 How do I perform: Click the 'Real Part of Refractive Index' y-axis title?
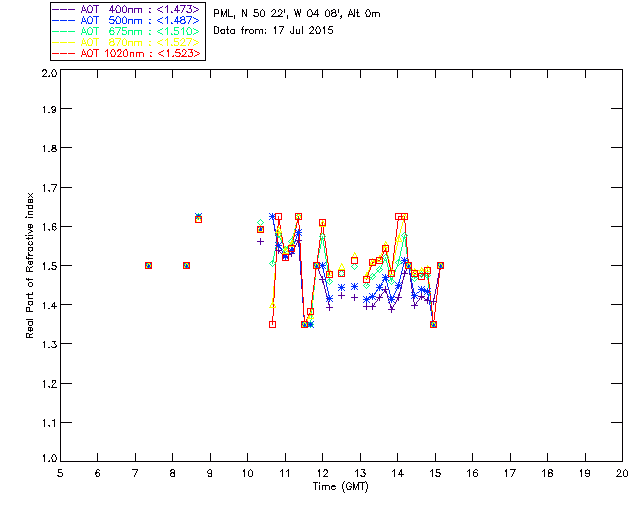(29, 265)
